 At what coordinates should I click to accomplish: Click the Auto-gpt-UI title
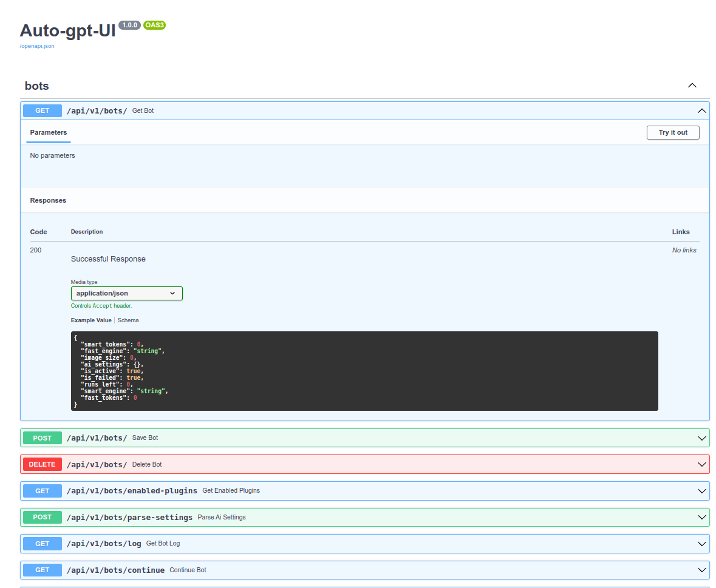coord(67,30)
